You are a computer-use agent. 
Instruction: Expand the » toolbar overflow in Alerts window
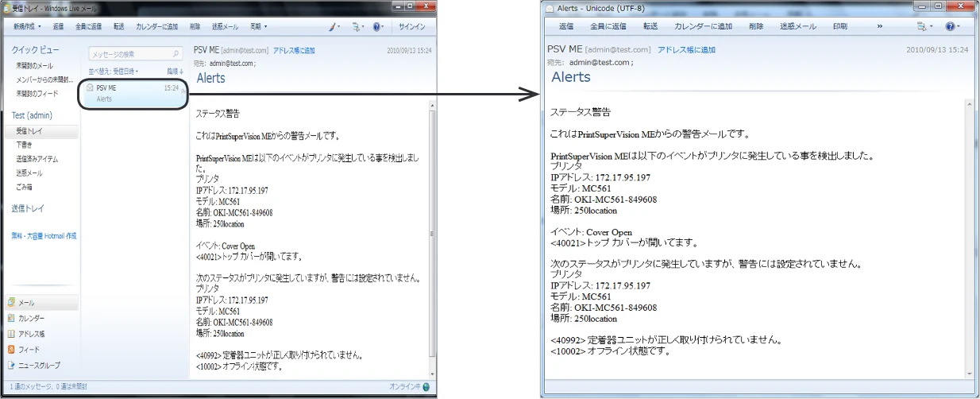point(879,26)
